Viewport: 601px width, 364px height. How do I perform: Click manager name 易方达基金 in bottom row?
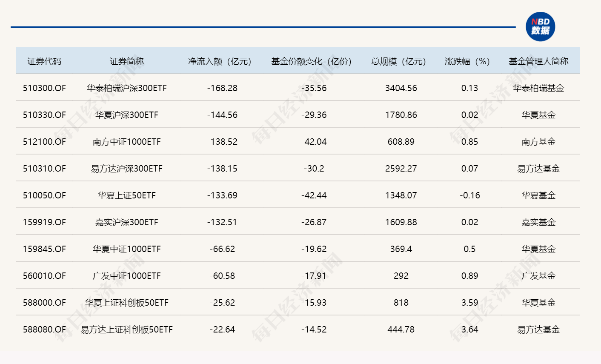[539, 329]
